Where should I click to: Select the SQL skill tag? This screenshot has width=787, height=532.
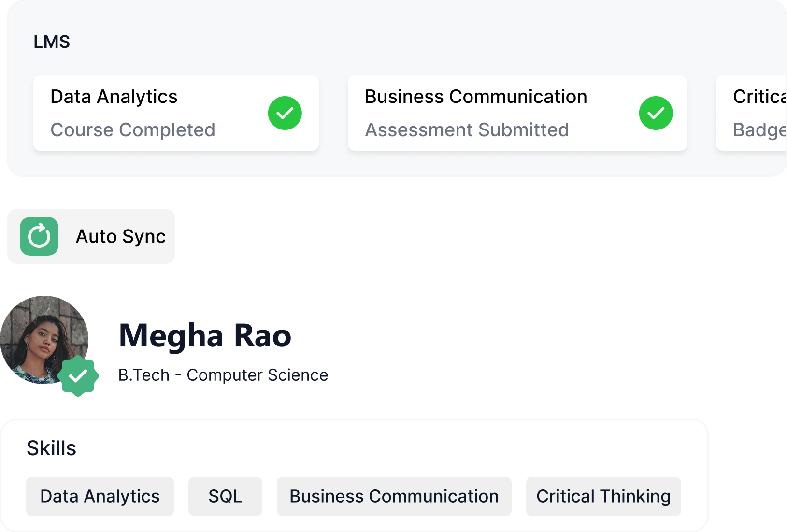coord(225,496)
